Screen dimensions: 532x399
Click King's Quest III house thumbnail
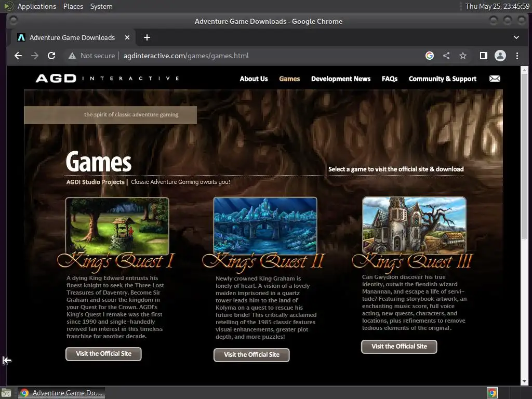(414, 225)
